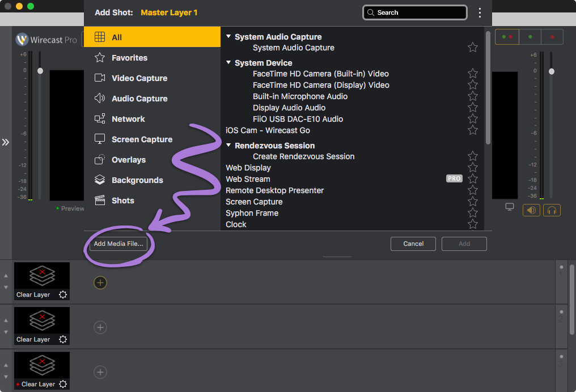The height and width of the screenshot is (392, 576).
Task: Select Create Rendezvous Session
Action: tap(304, 156)
